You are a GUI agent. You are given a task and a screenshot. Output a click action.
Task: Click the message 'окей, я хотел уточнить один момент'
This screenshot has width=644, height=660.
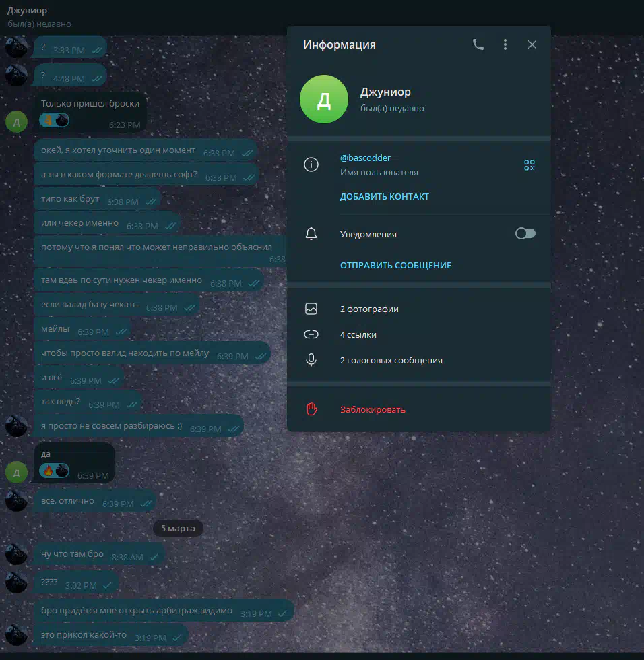[145, 151]
